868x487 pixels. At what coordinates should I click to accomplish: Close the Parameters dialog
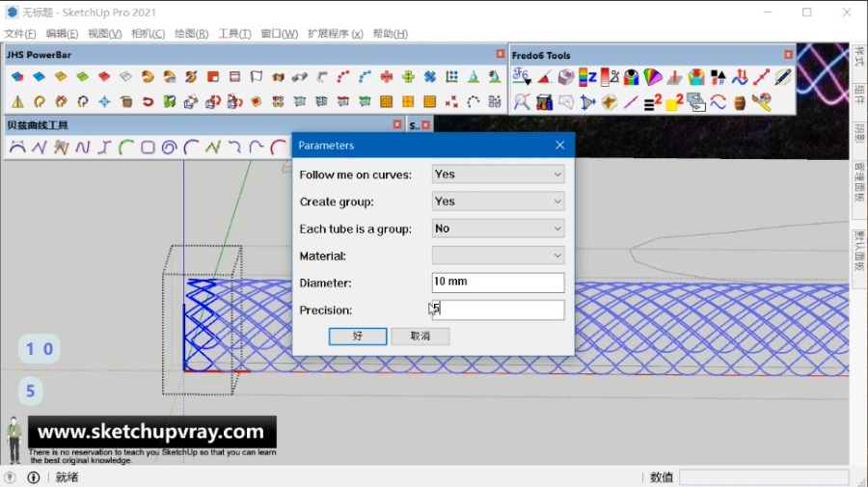pyautogui.click(x=560, y=145)
